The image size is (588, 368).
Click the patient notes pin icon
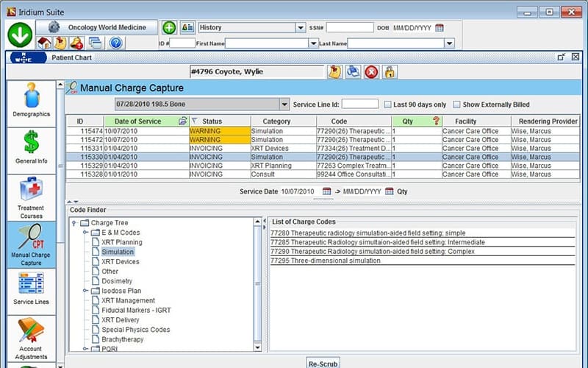click(334, 71)
